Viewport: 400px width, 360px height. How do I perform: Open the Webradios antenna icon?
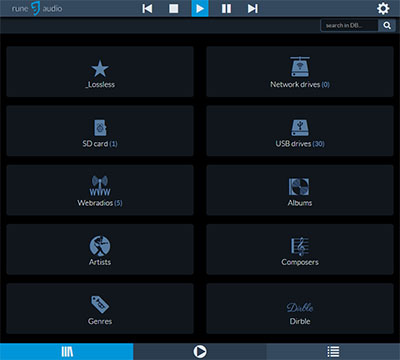(100, 186)
